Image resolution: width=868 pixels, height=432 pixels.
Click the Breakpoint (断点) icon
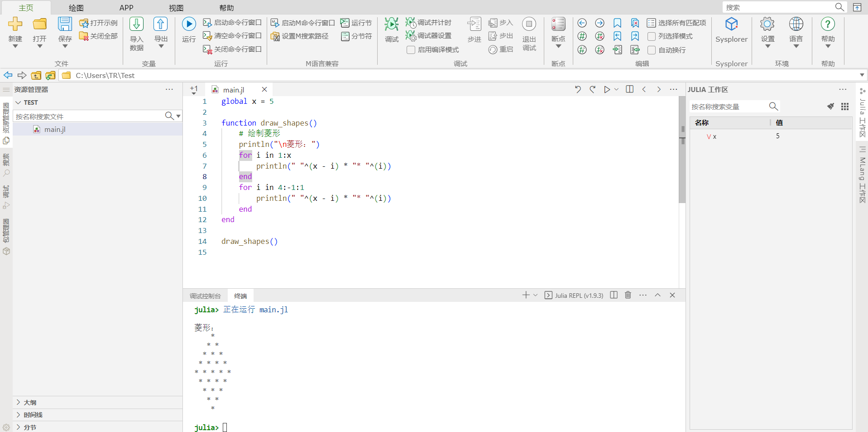pyautogui.click(x=558, y=24)
